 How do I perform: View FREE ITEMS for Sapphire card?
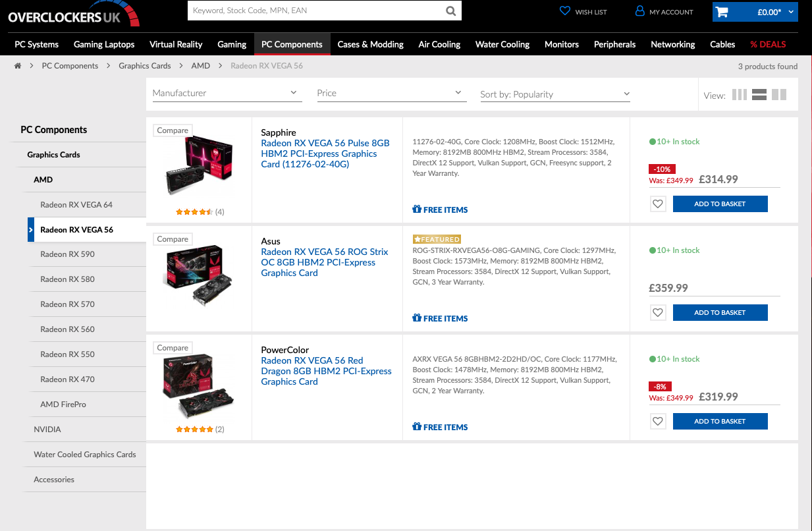tap(440, 210)
